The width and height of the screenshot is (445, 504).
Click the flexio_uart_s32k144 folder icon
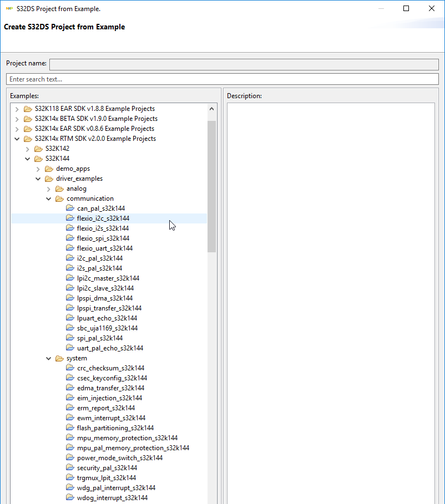click(x=70, y=248)
